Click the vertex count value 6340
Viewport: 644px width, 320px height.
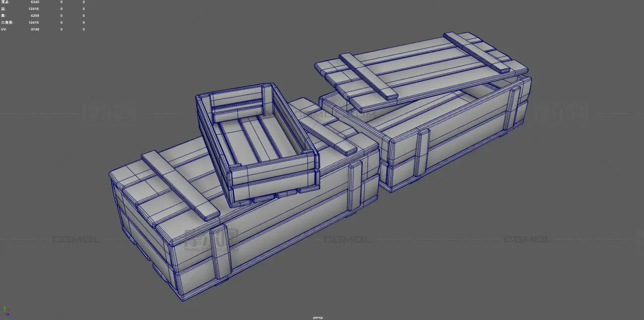[x=35, y=2]
